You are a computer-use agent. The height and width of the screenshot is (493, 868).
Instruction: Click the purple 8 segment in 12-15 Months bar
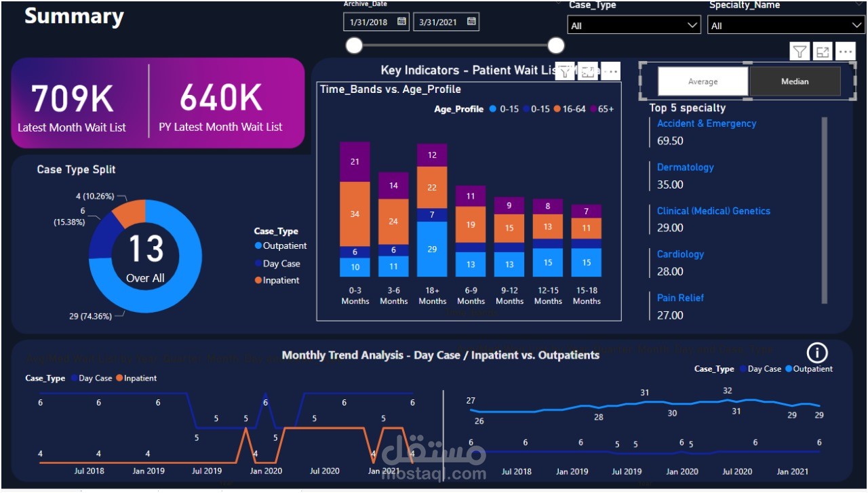click(548, 206)
